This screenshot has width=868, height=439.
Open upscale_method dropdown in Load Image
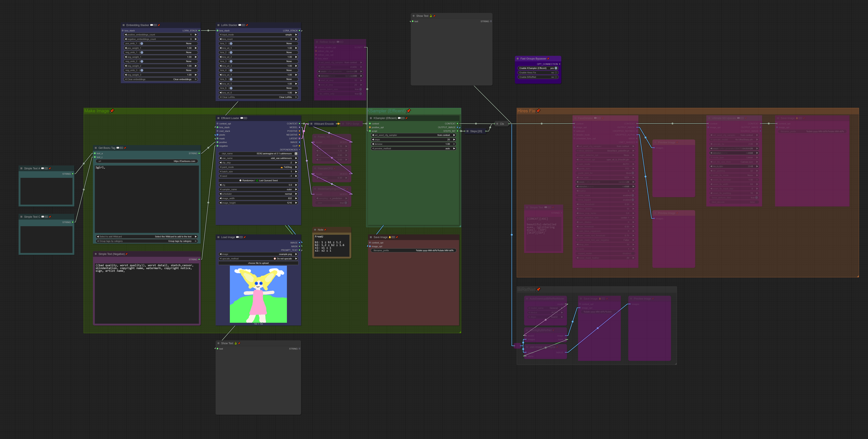258,259
